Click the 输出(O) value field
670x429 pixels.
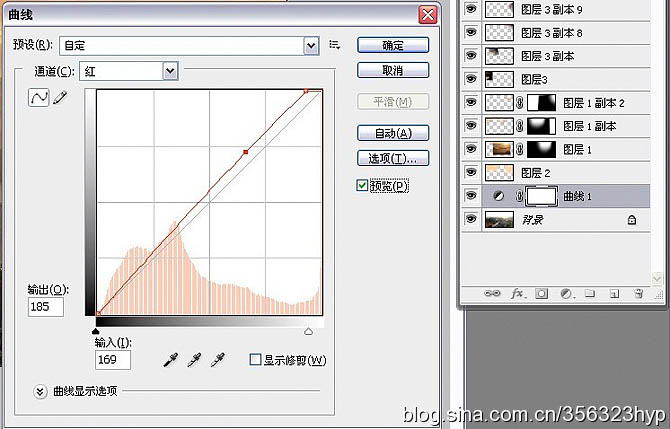tap(46, 307)
